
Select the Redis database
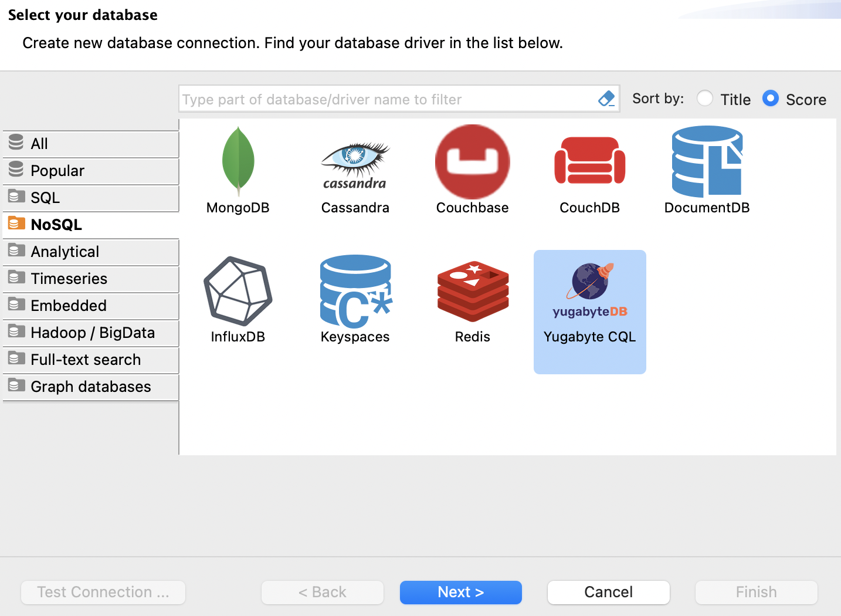tap(472, 299)
